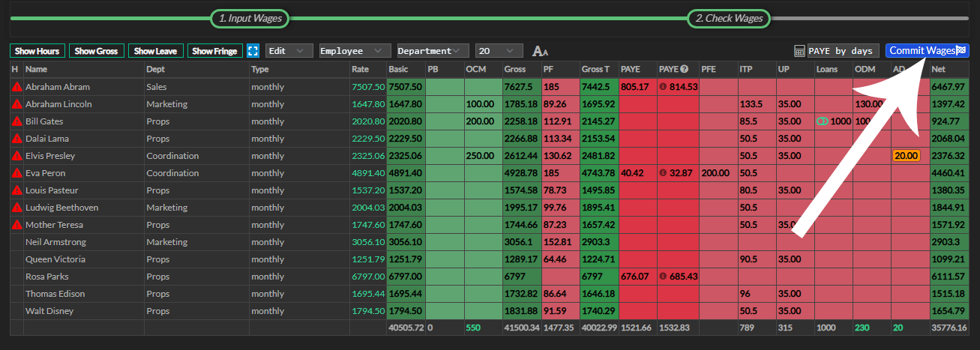Image resolution: width=980 pixels, height=350 pixels.
Task: Toggle the Show Hours button
Action: [x=37, y=51]
